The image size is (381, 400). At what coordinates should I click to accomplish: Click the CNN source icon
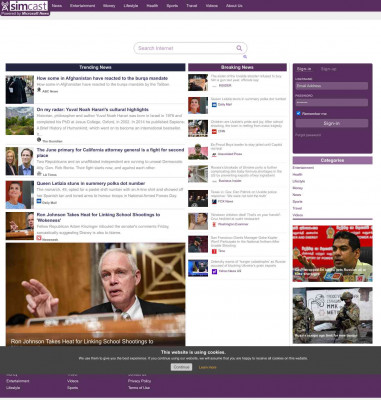click(214, 132)
